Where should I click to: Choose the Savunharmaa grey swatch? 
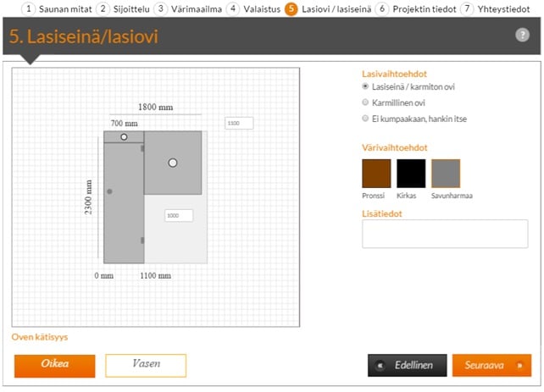tap(446, 174)
